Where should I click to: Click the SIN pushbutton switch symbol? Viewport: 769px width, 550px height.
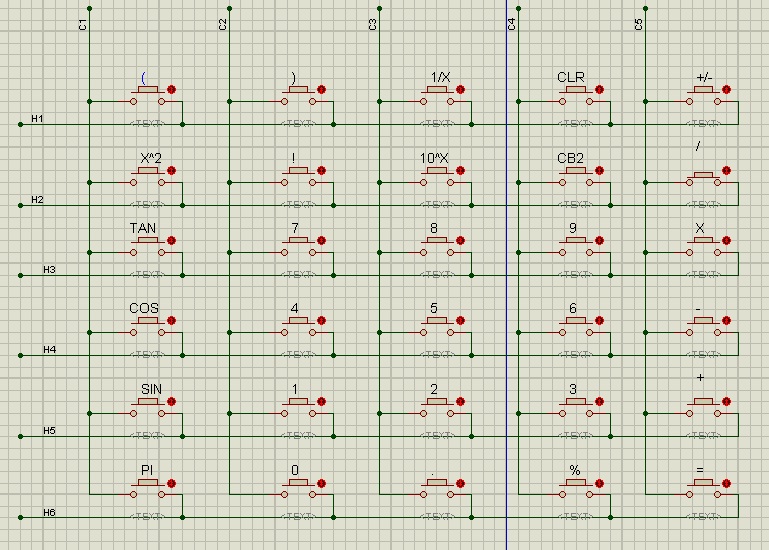coord(147,408)
